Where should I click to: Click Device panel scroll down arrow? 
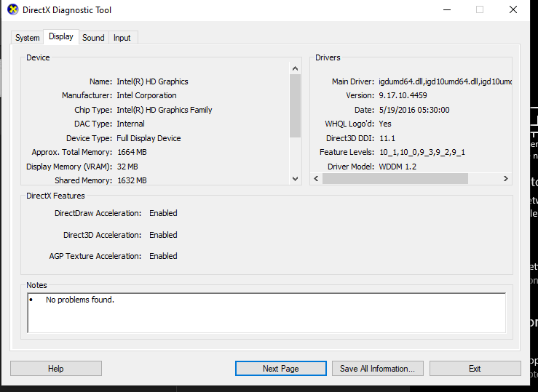[295, 178]
